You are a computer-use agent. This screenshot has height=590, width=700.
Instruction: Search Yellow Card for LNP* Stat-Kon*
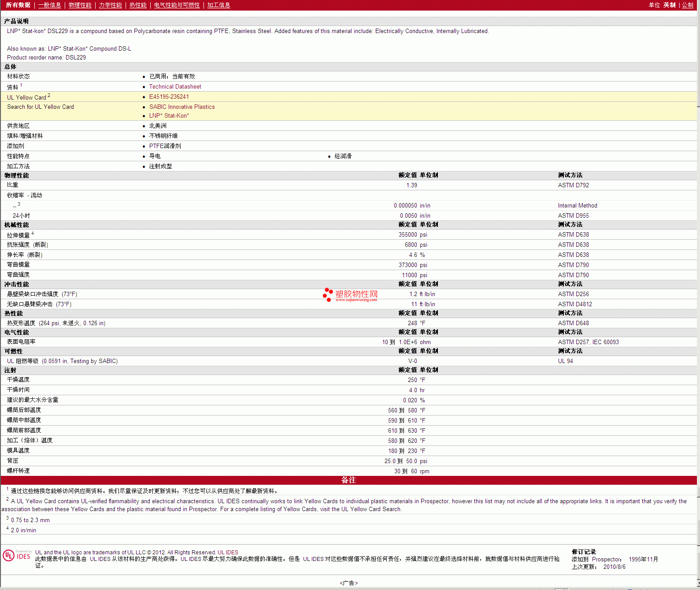[169, 116]
